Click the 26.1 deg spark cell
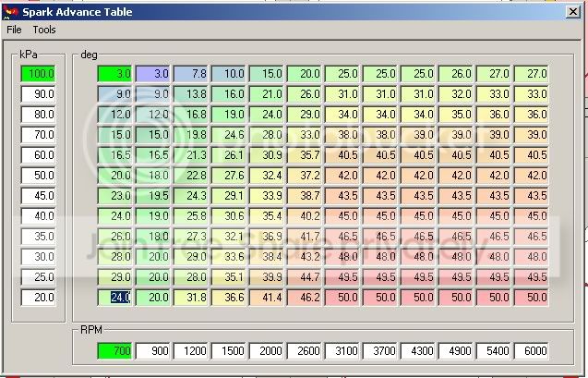This screenshot has width=588, height=378. point(228,155)
